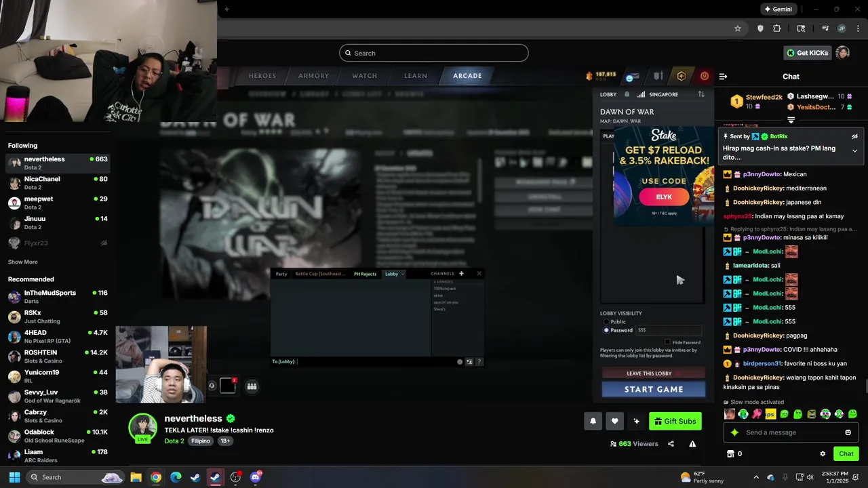Close the Dota chat window
Viewport: 868px width, 488px height.
point(479,273)
